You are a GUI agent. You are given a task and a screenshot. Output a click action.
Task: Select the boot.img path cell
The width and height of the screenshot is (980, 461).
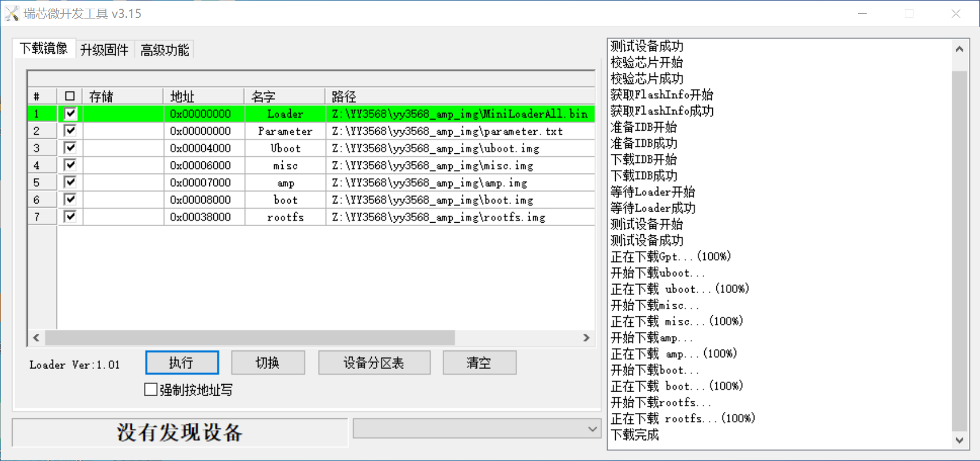tap(460, 200)
